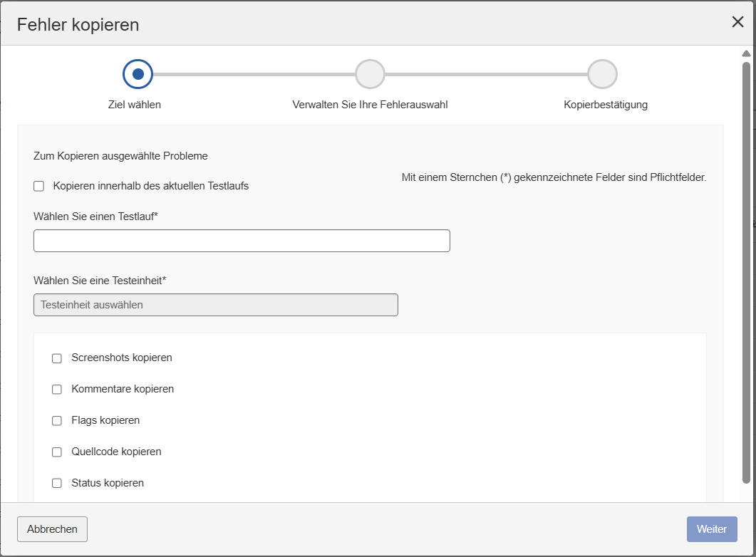Click the active 'Ziel wählen' step indicator
This screenshot has height=557, width=756.
pos(137,73)
